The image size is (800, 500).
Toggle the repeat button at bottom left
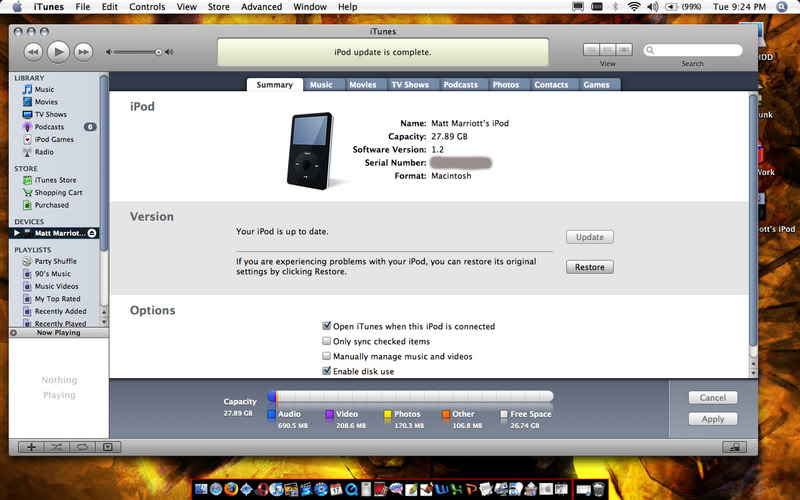coord(82,447)
